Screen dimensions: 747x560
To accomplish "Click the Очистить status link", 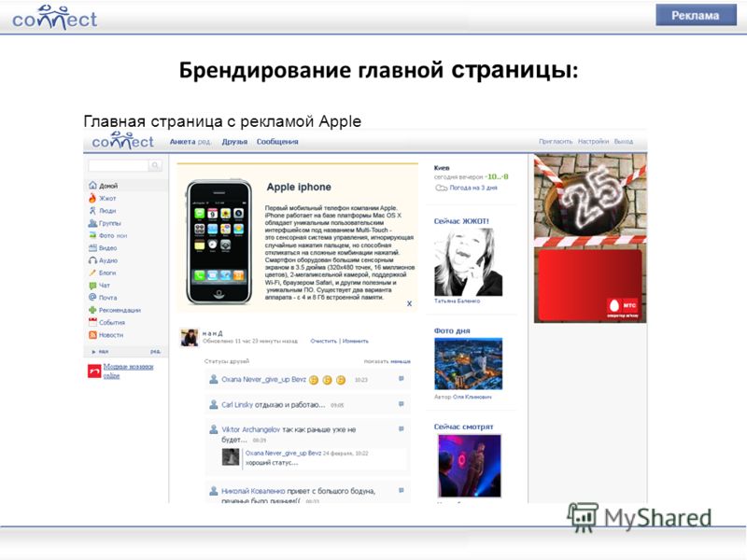I will pos(323,341).
